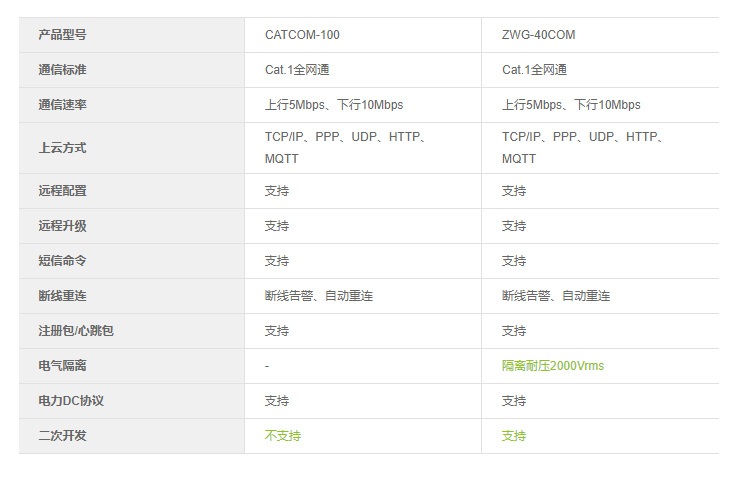Select the 通信速率 row header
Image resolution: width=742 pixels, height=477 pixels.
[62, 105]
